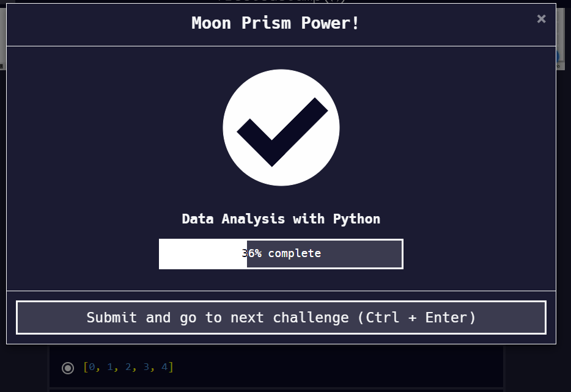Click the X mark in the upper right corner

(x=541, y=19)
